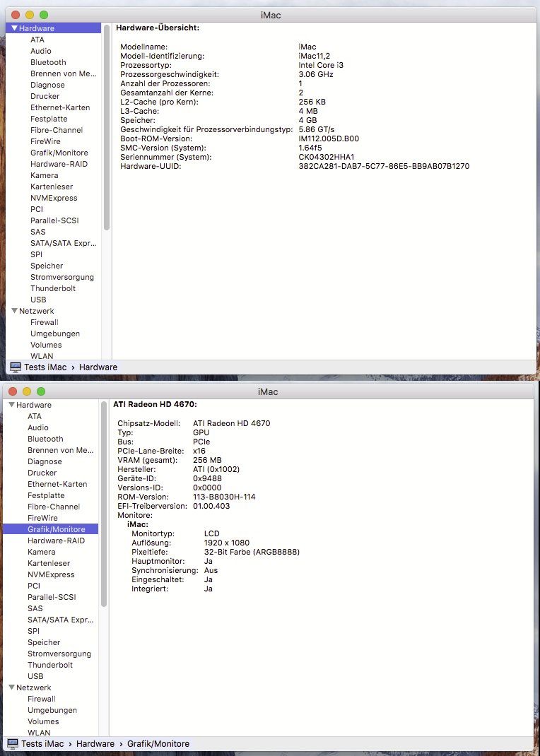This screenshot has width=540, height=756.
Task: Collapse Hardware triangle in top window
Action: [14, 28]
